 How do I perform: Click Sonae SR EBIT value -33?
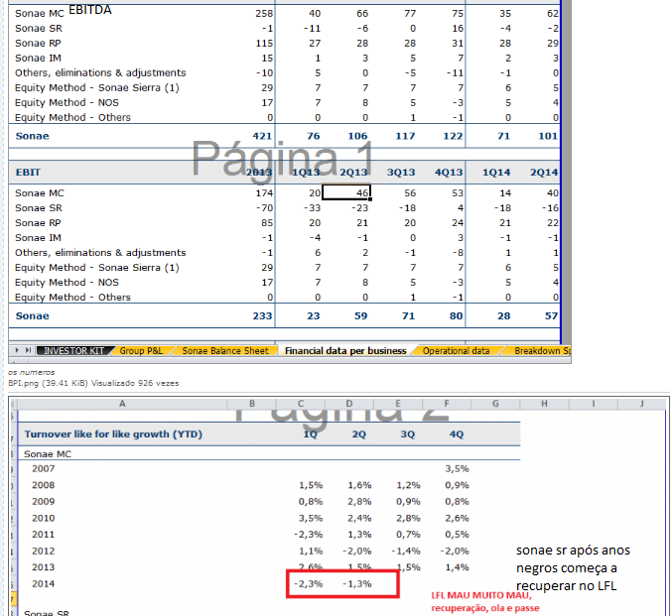pyautogui.click(x=313, y=208)
